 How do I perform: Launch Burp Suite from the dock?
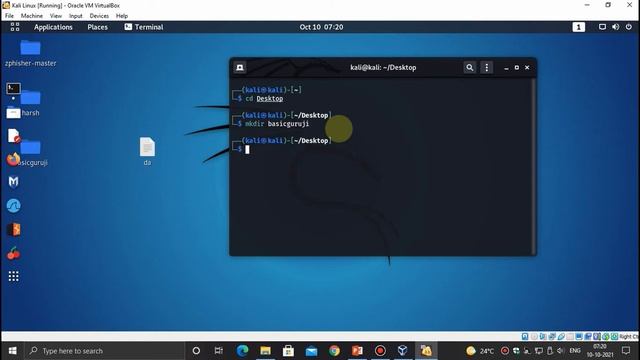click(x=13, y=229)
